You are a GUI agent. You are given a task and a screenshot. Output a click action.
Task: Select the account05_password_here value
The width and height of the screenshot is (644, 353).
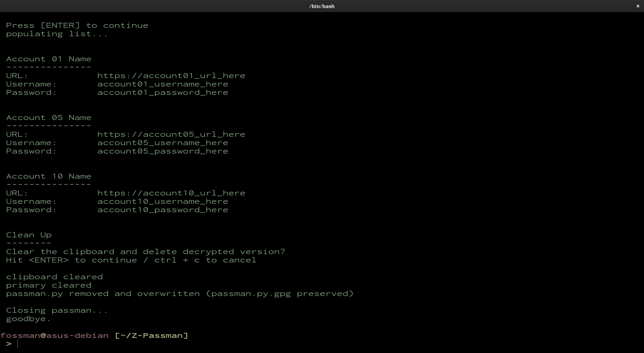click(x=163, y=151)
